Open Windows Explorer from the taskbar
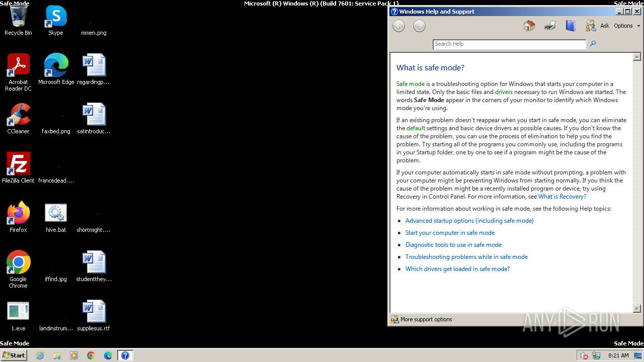The height and width of the screenshot is (362, 644). pyautogui.click(x=57, y=355)
